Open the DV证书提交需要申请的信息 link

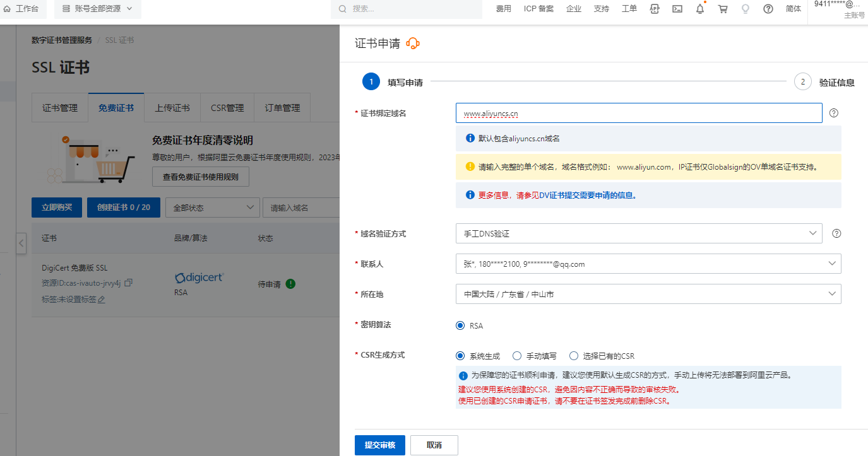tap(588, 196)
